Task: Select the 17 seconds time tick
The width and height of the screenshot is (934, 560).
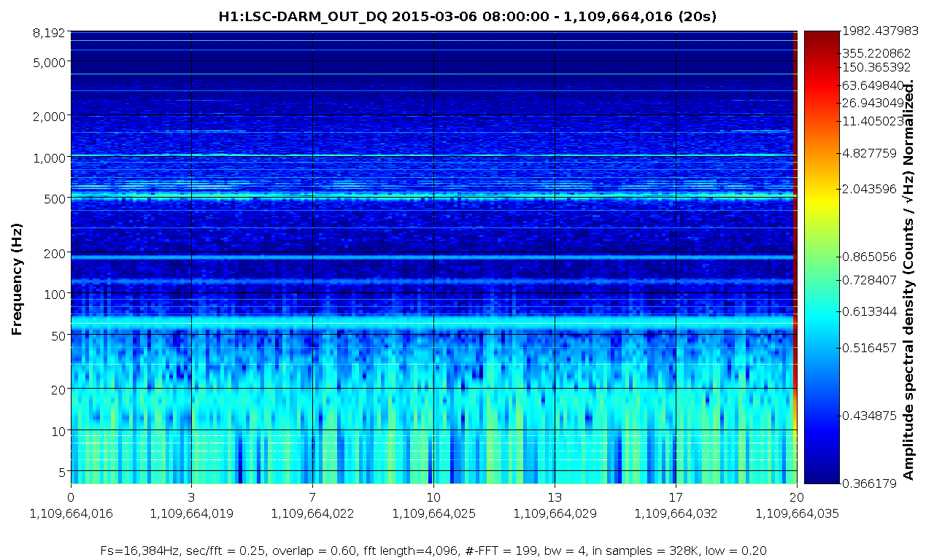Action: (x=676, y=497)
